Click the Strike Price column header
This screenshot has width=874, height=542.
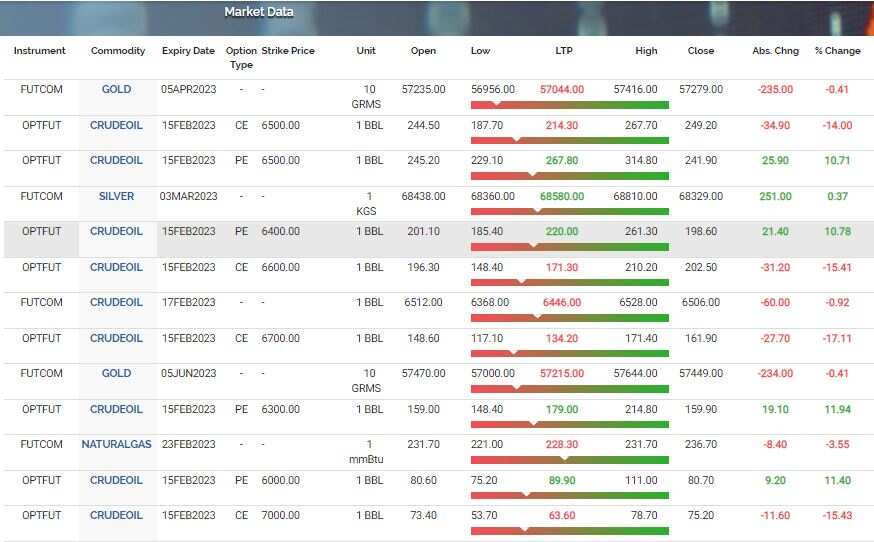[x=288, y=51]
